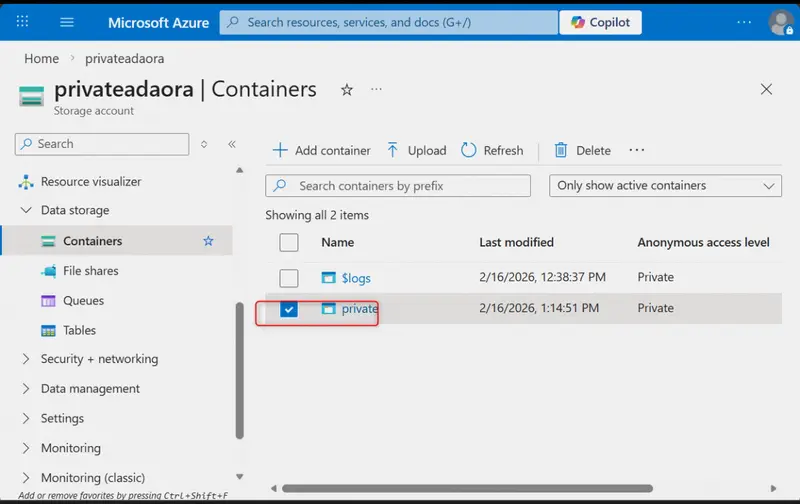Expand Security + networking section

click(26, 359)
